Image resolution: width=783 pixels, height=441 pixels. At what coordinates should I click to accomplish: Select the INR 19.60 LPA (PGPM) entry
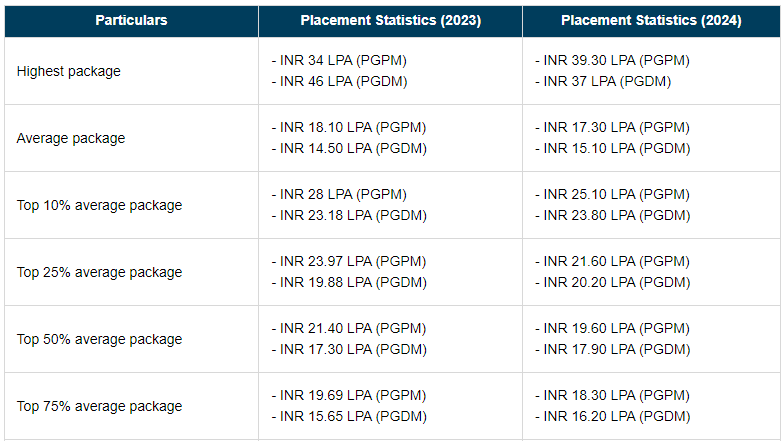(613, 328)
